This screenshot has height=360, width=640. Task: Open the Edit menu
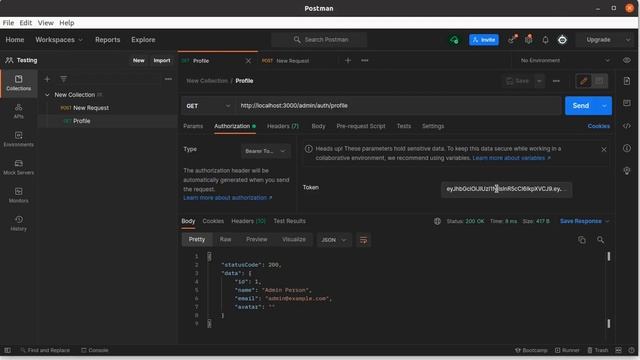click(25, 23)
